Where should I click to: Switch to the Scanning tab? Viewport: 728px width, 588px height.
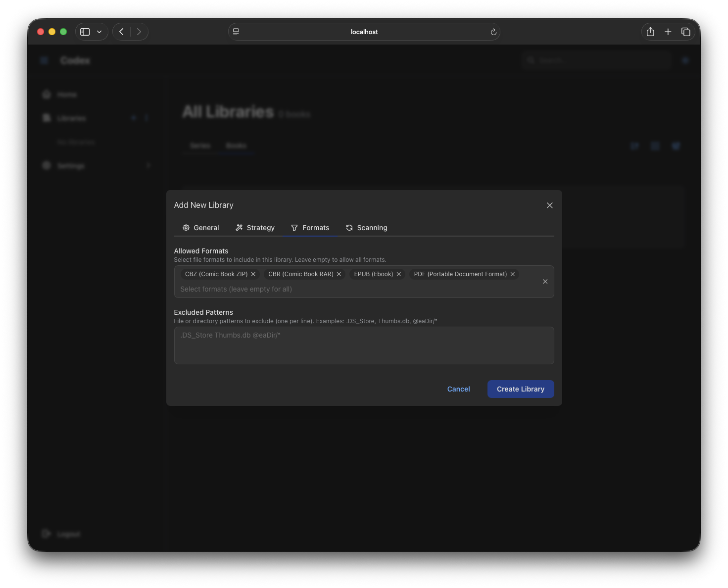pyautogui.click(x=366, y=228)
